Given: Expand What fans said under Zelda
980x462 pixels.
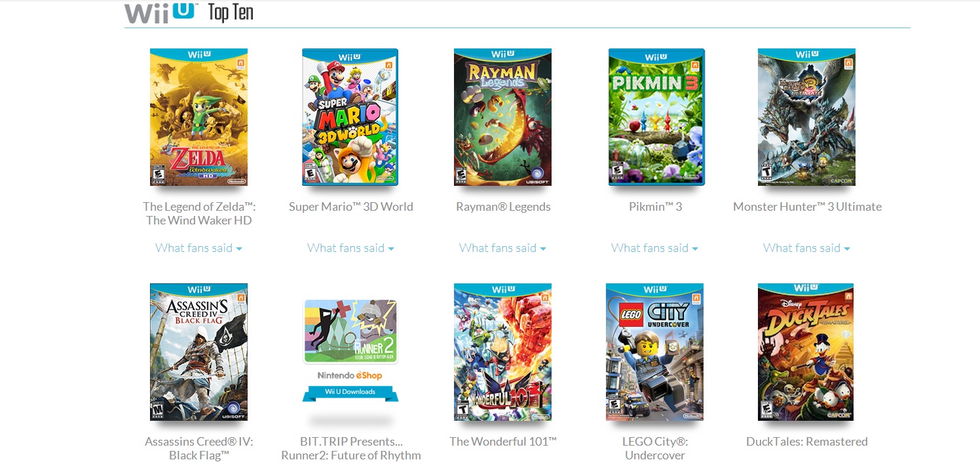Looking at the screenshot, I should [x=198, y=248].
